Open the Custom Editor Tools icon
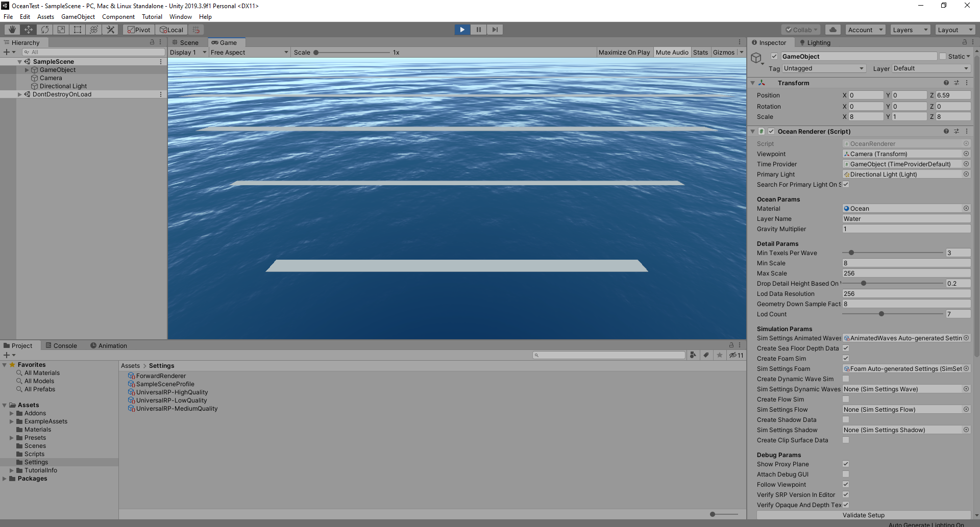The image size is (980, 527). tap(110, 29)
